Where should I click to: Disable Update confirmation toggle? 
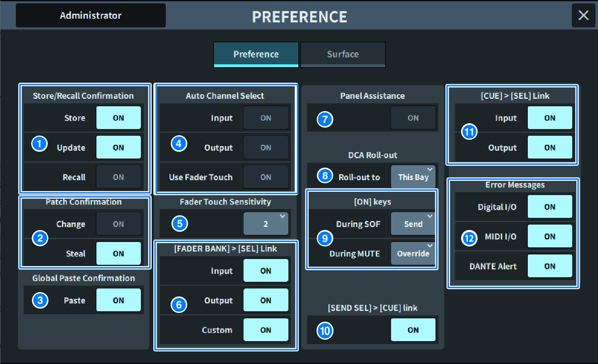pos(118,147)
